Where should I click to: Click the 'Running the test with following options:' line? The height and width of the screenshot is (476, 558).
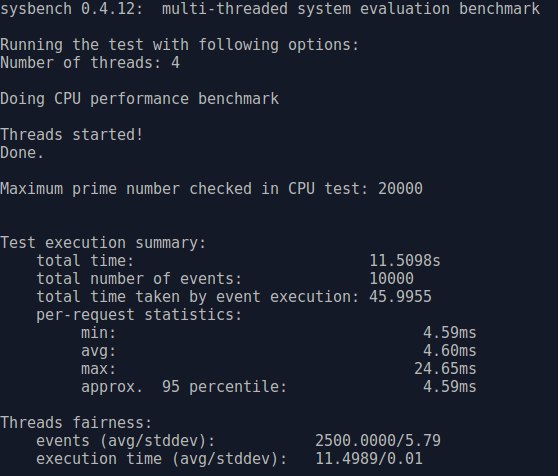(179, 45)
